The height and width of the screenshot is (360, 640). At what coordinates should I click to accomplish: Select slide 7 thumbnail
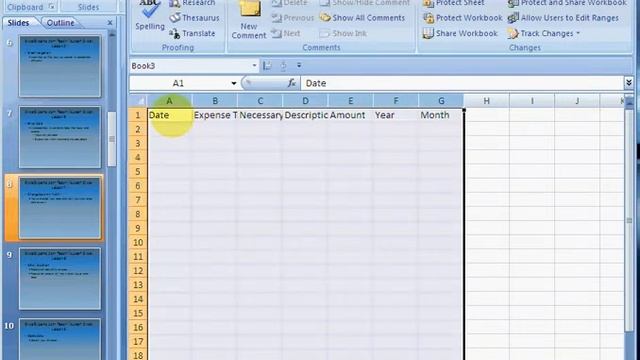[60, 137]
